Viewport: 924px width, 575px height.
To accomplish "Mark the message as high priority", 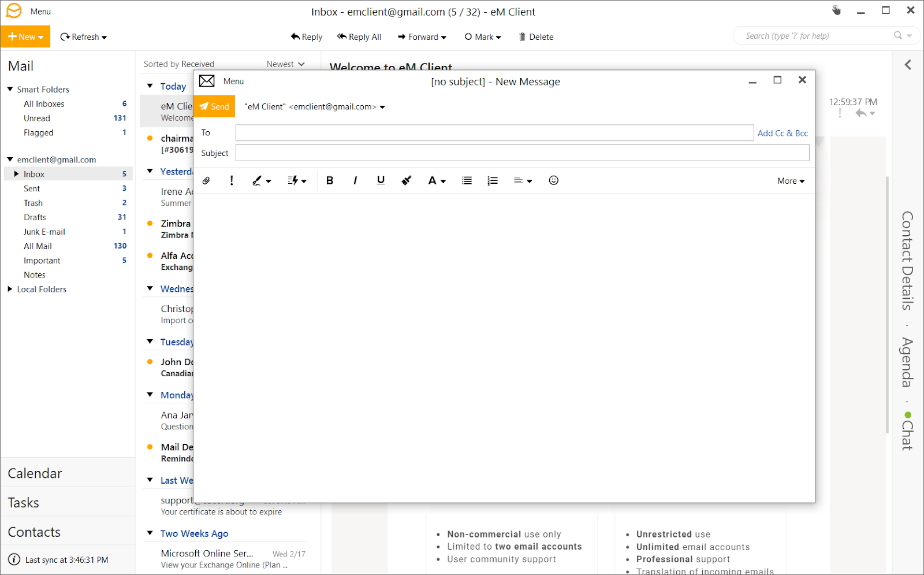I will click(x=231, y=180).
